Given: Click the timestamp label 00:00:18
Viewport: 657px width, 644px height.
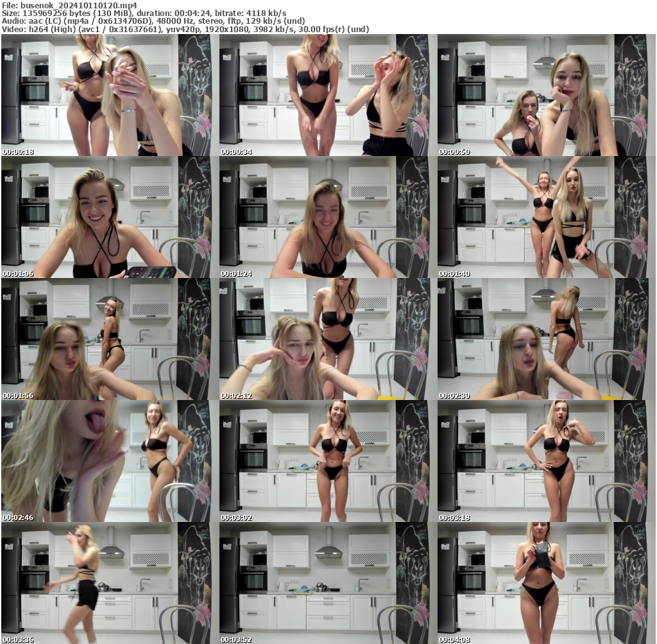Looking at the screenshot, I should 17,152.
